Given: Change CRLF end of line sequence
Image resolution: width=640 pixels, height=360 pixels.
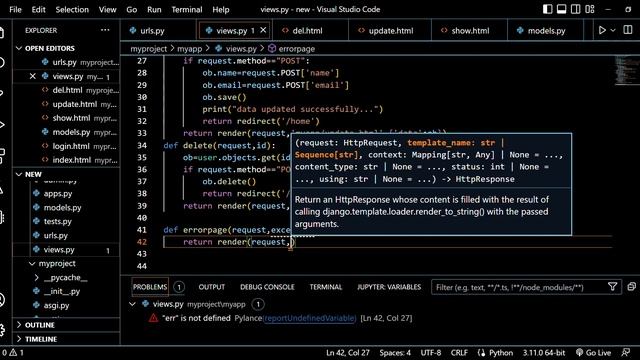Looking at the screenshot, I should 459,353.
